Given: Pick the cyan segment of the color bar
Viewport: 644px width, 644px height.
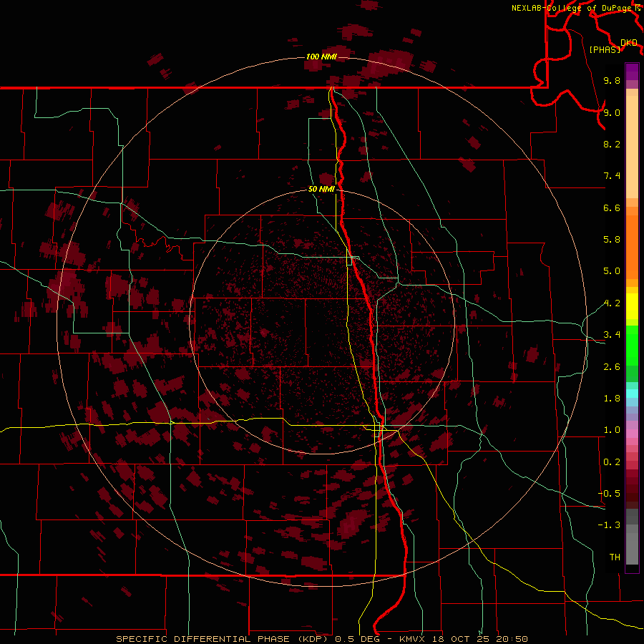Looking at the screenshot, I should click(x=632, y=394).
